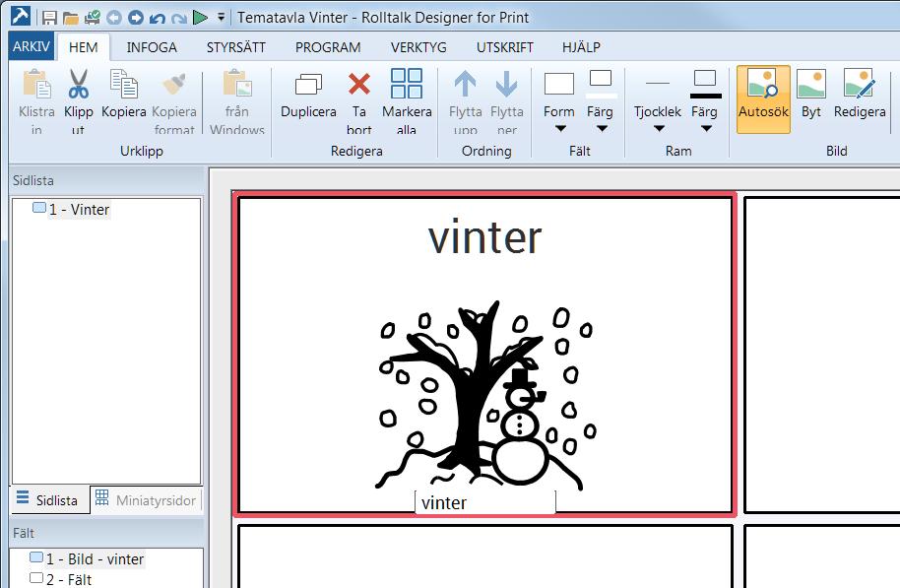This screenshot has width=900, height=588.
Task: Click the winter snowman picture in the field
Action: pyautogui.click(x=485, y=395)
